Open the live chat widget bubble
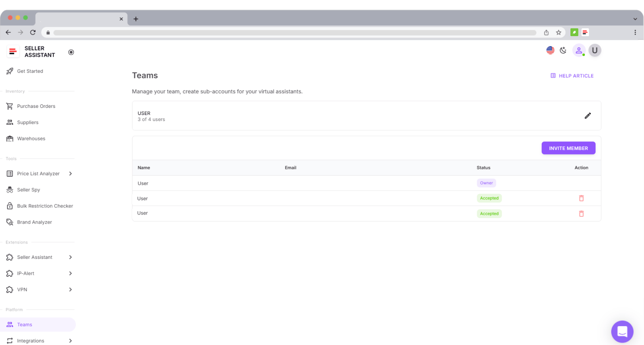This screenshot has width=644, height=345. point(622,331)
